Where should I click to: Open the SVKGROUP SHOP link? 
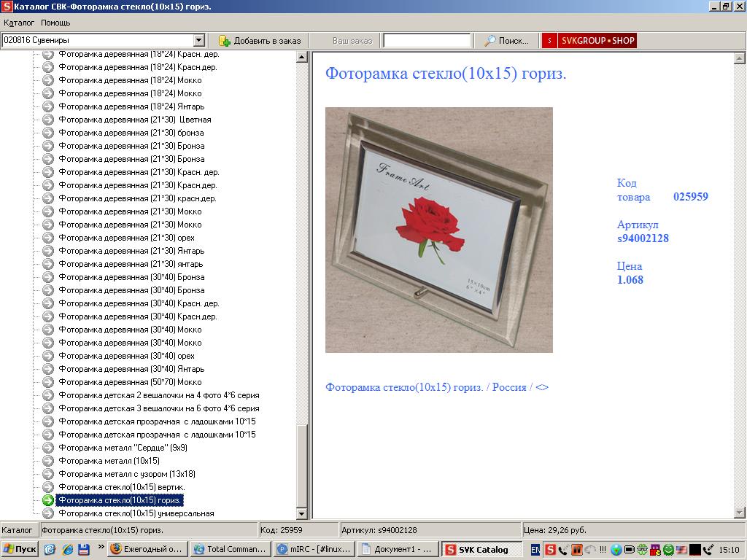tap(589, 41)
